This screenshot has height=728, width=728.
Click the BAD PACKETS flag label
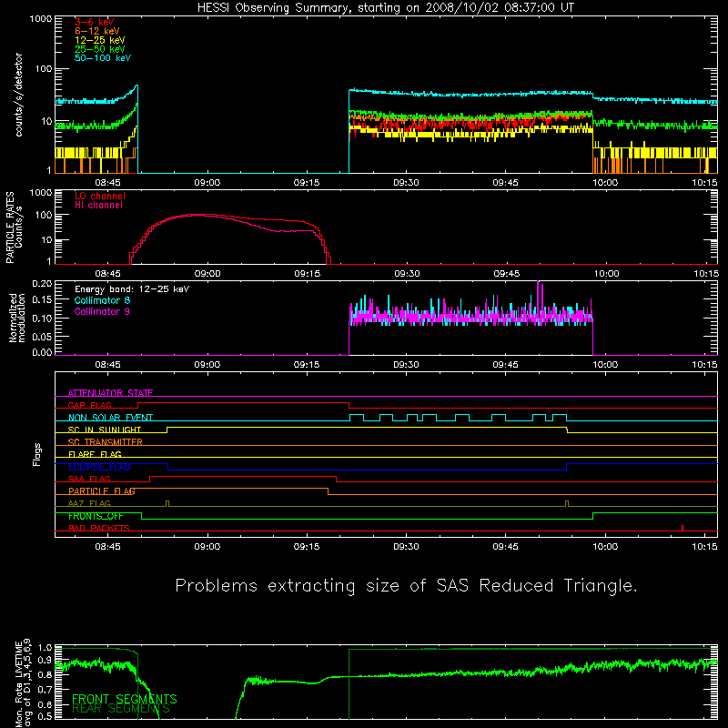(x=99, y=528)
